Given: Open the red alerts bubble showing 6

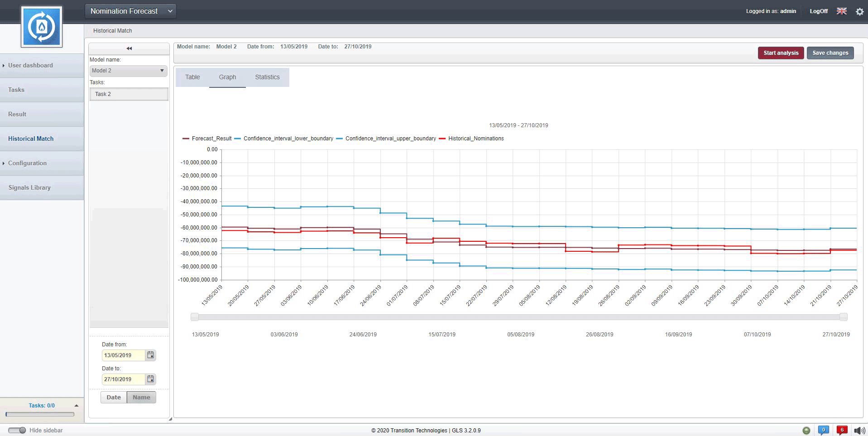Looking at the screenshot, I should point(841,430).
